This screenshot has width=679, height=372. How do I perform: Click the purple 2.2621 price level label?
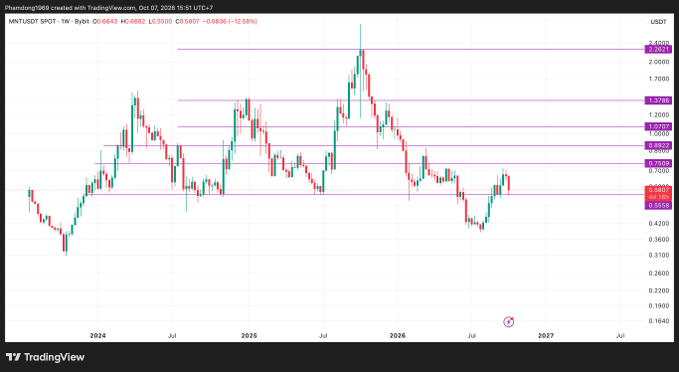(658, 49)
